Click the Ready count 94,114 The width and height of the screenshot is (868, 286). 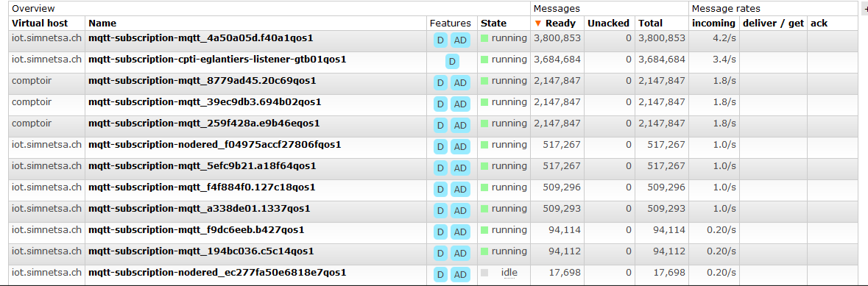coord(565,229)
